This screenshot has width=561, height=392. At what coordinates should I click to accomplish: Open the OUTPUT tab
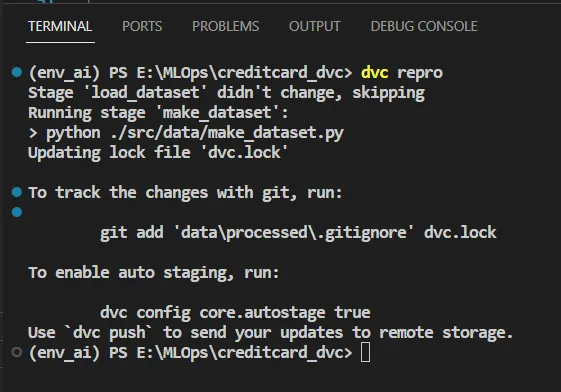314,26
